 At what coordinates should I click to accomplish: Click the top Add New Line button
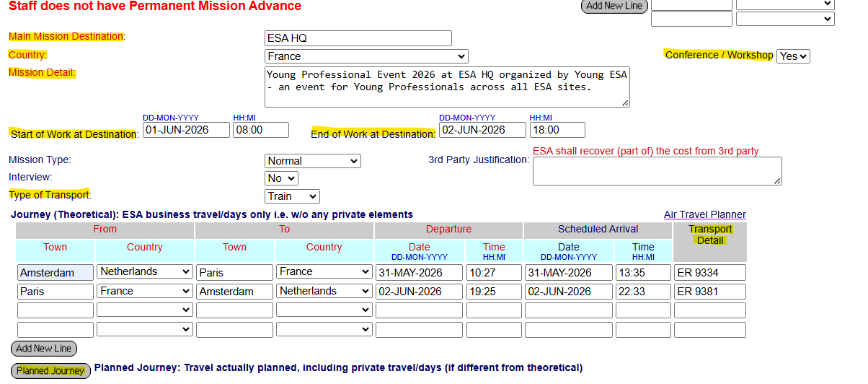click(x=614, y=6)
